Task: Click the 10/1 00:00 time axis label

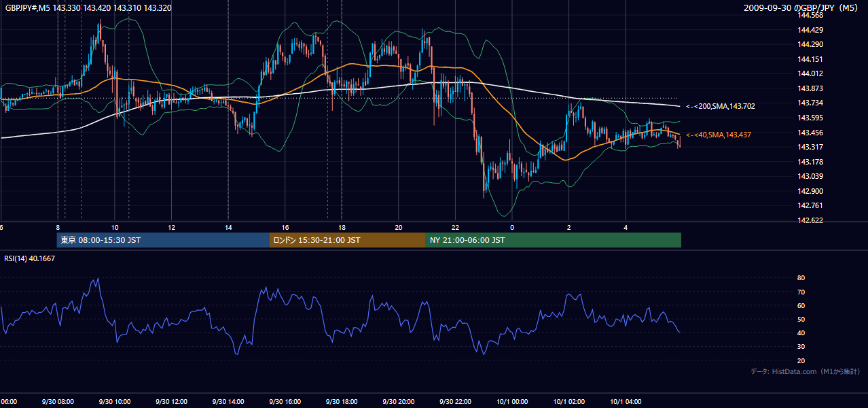Action: click(512, 401)
